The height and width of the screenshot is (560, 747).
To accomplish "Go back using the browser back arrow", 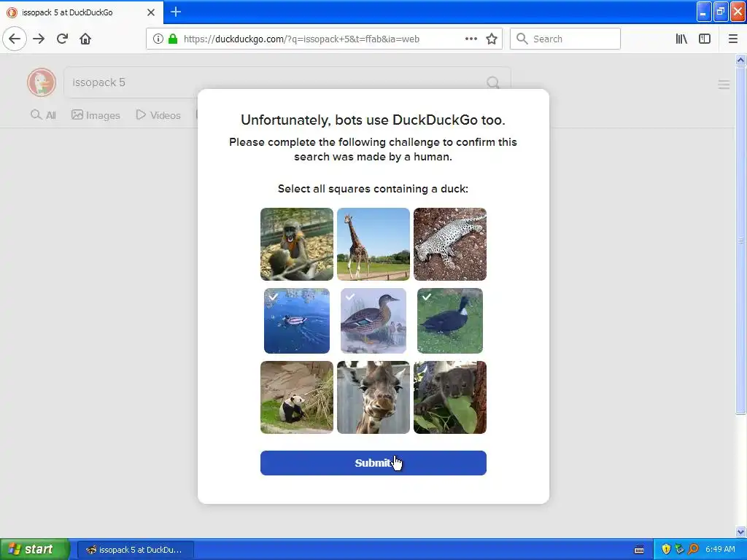I will (15, 39).
